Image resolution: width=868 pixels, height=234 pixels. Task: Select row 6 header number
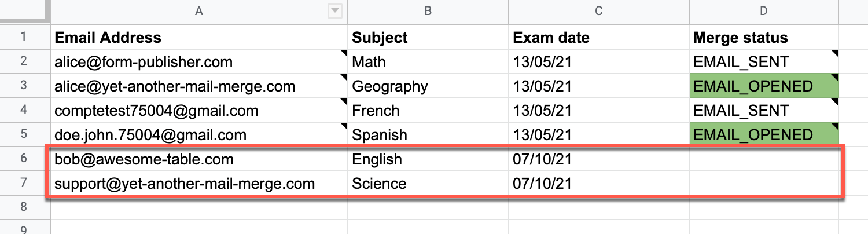[x=24, y=159]
